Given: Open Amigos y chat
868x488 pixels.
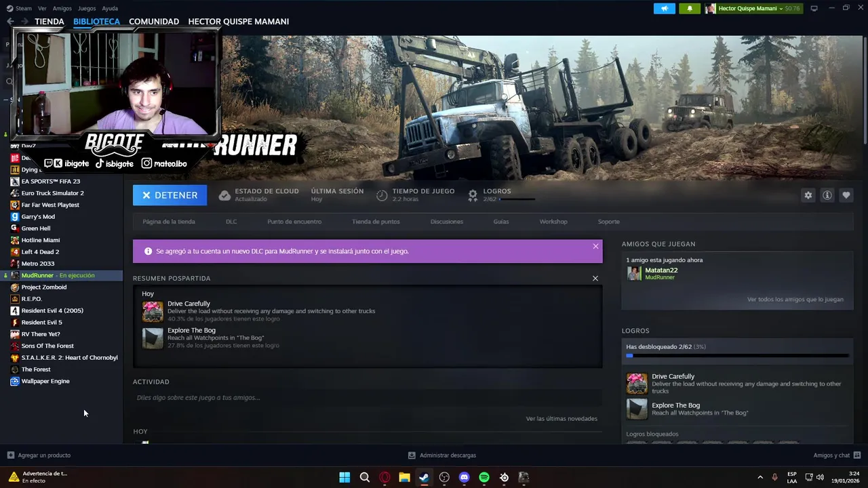Looking at the screenshot, I should (x=837, y=455).
